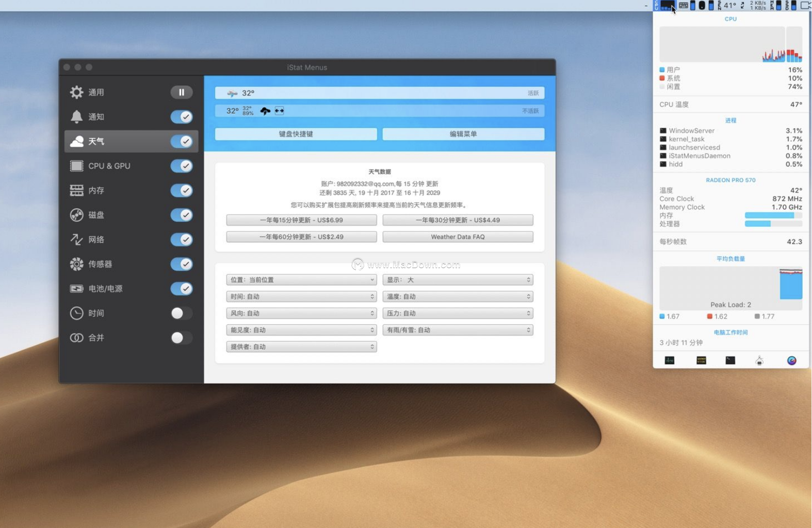The width and height of the screenshot is (812, 528).
Task: Enable the Time (时间) switch
Action: tap(182, 313)
